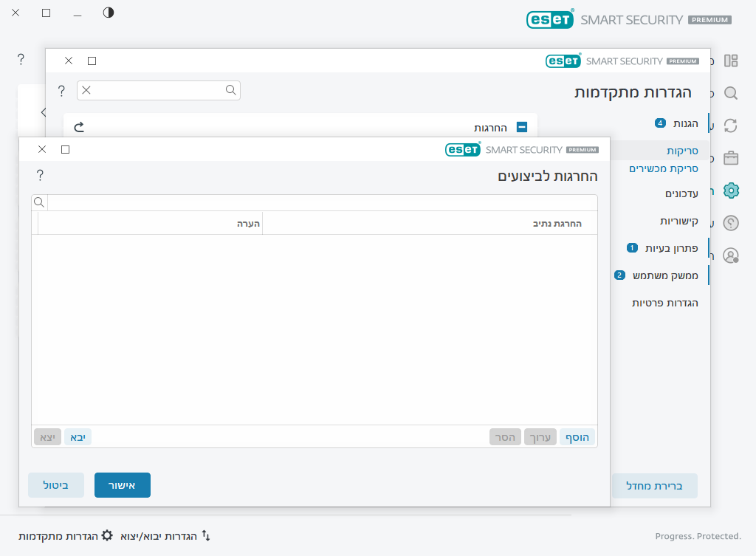Click the ESET logo in exclusions dialog
This screenshot has height=556, width=756.
click(x=463, y=149)
